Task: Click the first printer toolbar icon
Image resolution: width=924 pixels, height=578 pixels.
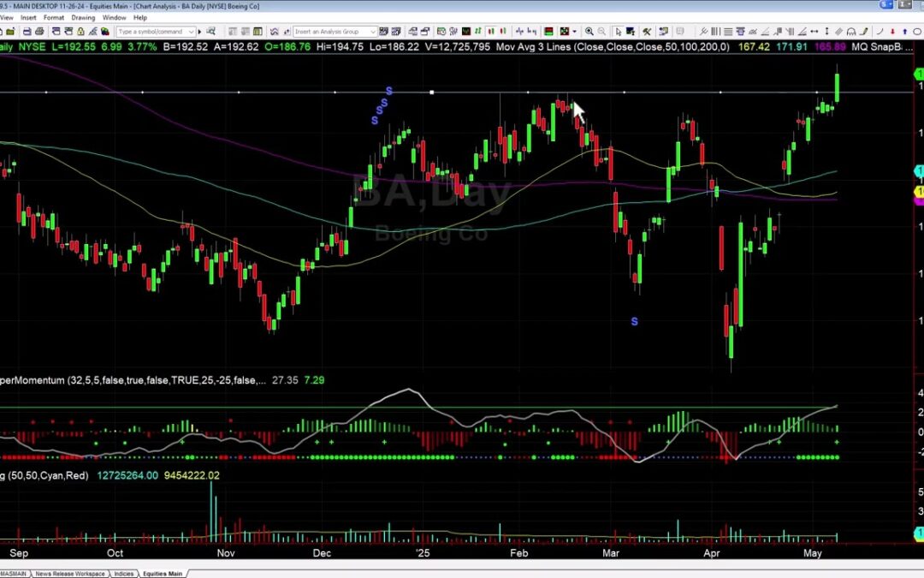Action: [x=27, y=32]
